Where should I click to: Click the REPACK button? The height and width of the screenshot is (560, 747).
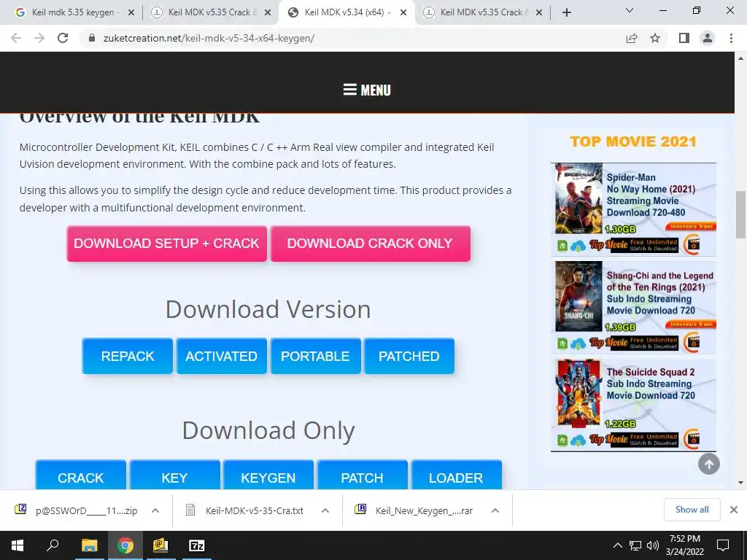click(x=128, y=356)
